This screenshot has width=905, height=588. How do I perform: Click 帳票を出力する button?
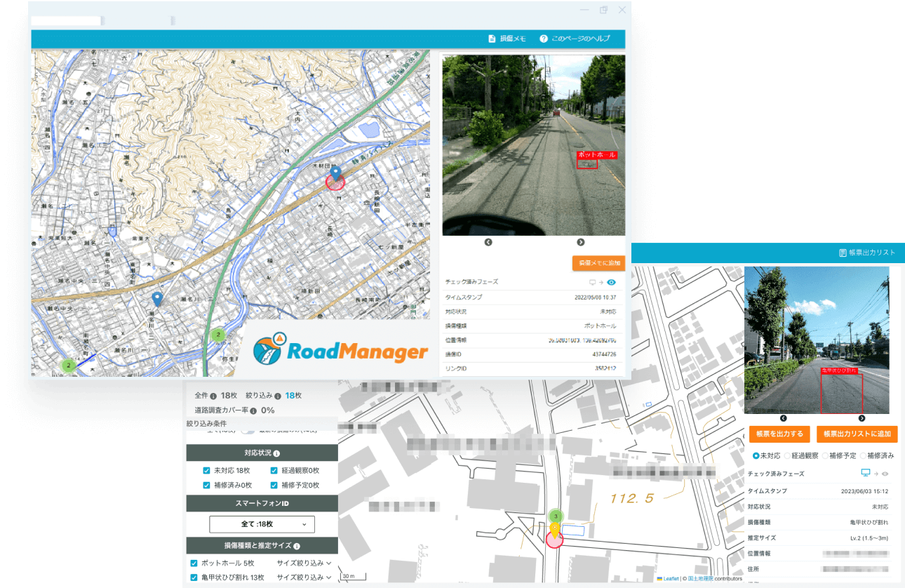(779, 434)
